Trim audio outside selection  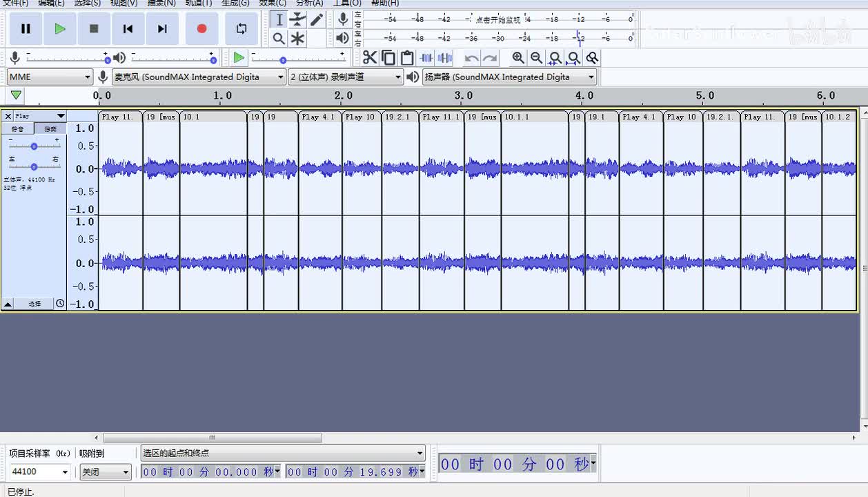click(x=427, y=58)
